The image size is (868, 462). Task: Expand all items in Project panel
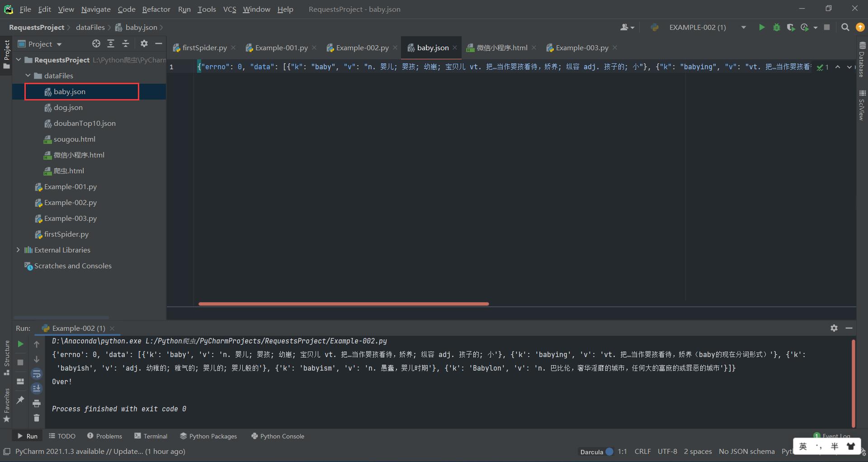click(111, 44)
